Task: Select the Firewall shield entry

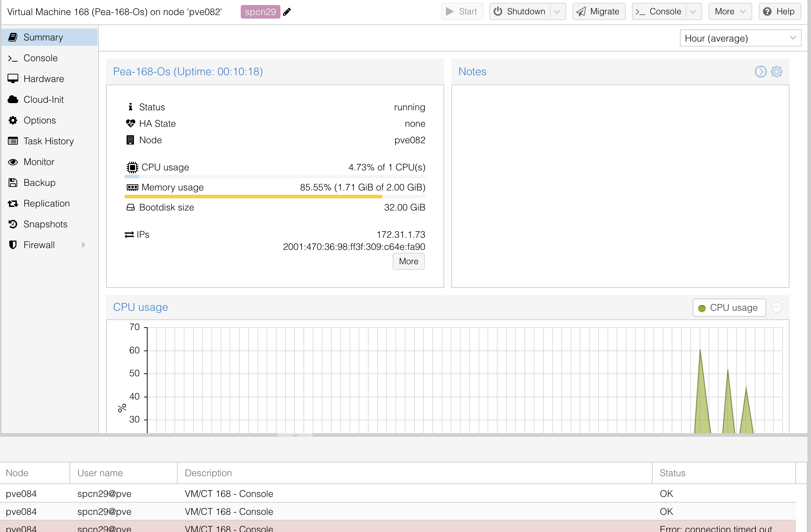Action: pyautogui.click(x=49, y=245)
